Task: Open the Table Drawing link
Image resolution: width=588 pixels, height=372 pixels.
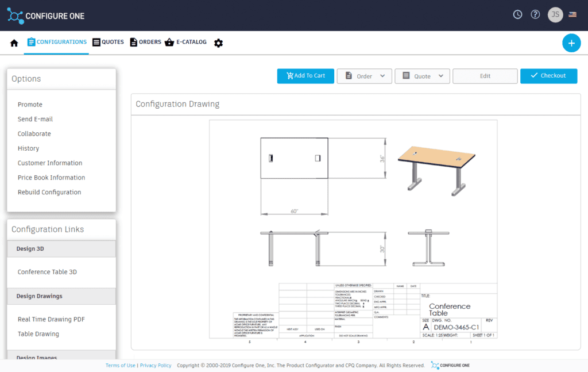Action: [x=38, y=333]
